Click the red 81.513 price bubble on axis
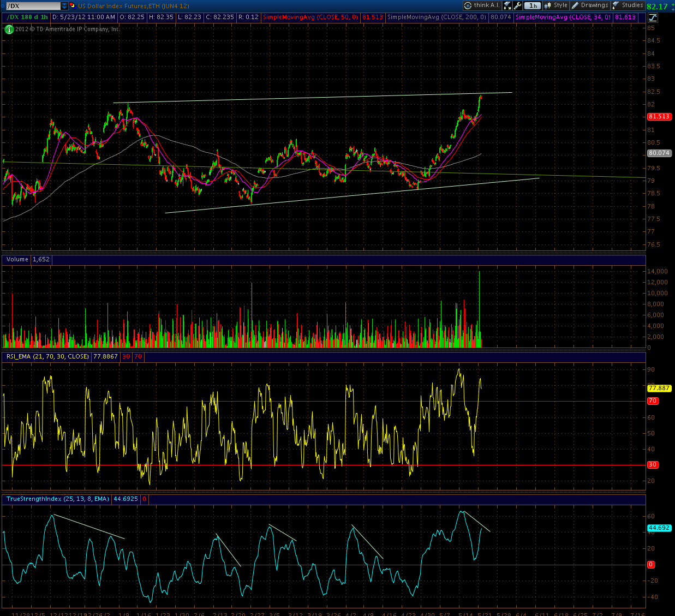Screen dimensions: 675x616 [x=659, y=117]
